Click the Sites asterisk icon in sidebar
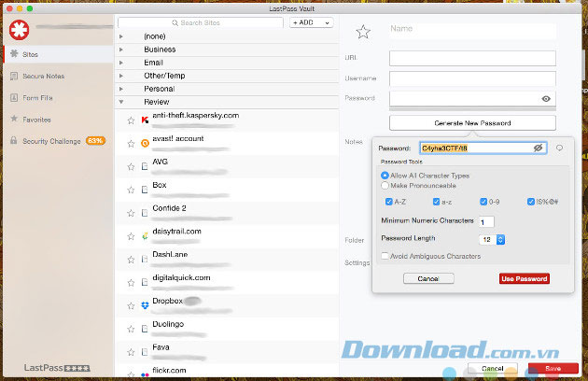The width and height of the screenshot is (588, 381). (x=14, y=53)
